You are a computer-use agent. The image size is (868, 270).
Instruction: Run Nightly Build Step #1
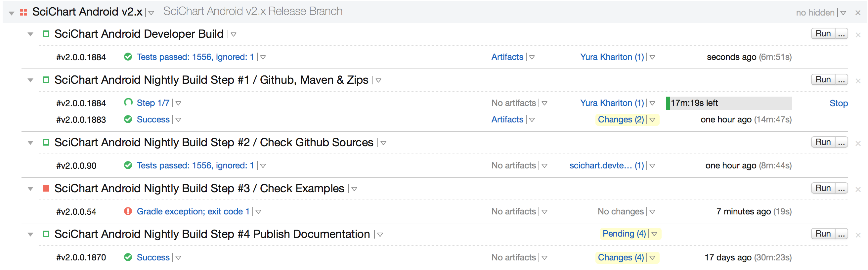(823, 79)
